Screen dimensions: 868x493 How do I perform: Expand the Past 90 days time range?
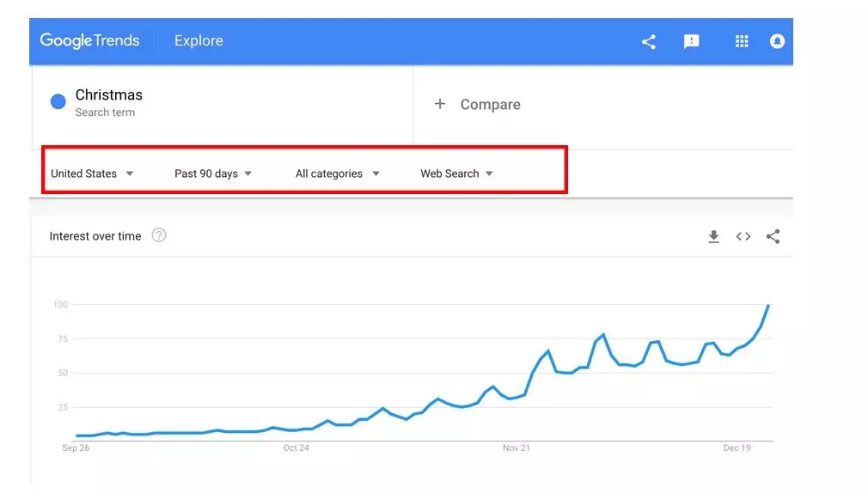pyautogui.click(x=213, y=173)
